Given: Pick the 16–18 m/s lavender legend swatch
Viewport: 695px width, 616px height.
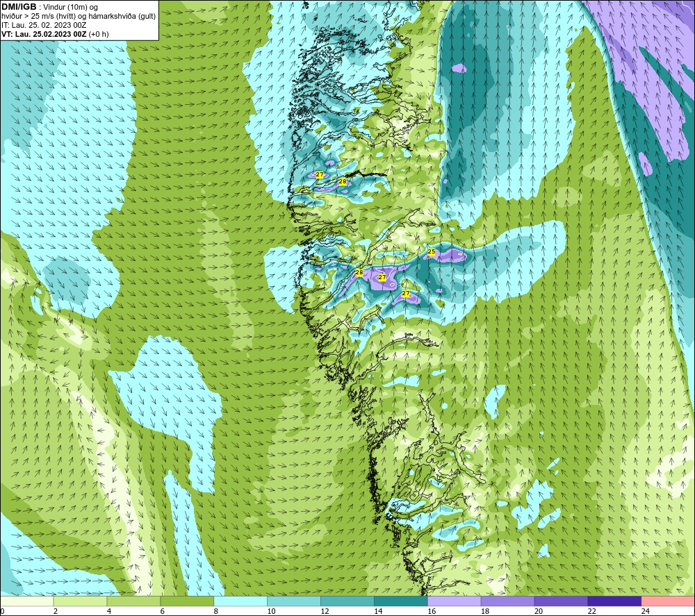Looking at the screenshot, I should [454, 601].
